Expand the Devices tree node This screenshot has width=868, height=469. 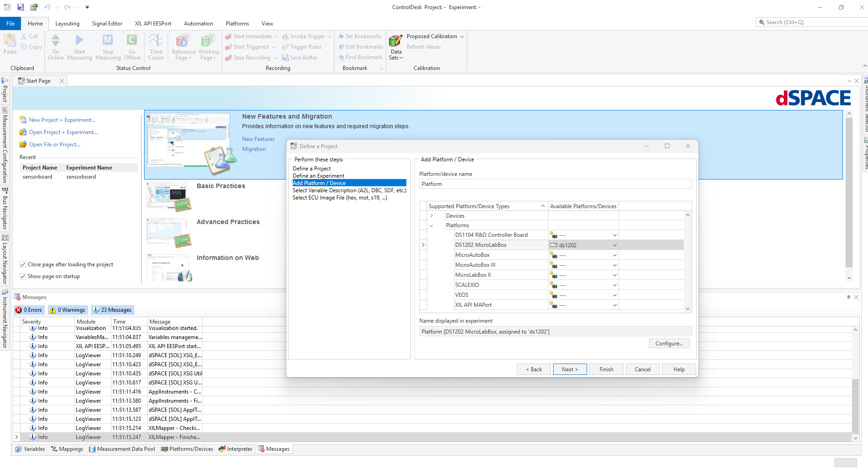point(432,216)
